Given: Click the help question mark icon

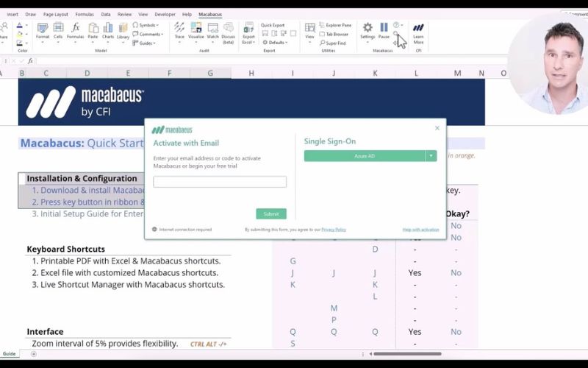Looking at the screenshot, I should point(396,25).
